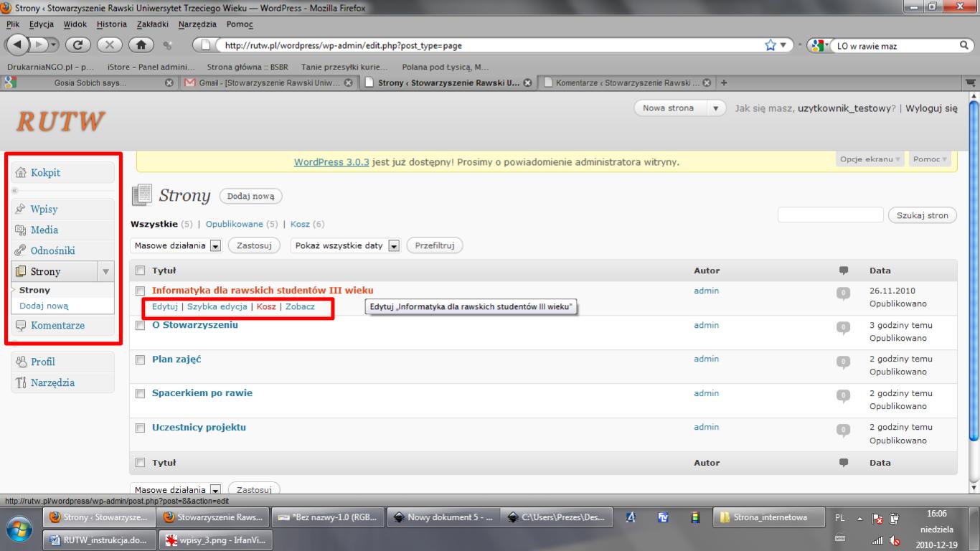Click Dodaj nową in the sidebar submenu
Screen dimensions: 980x551
click(x=44, y=306)
